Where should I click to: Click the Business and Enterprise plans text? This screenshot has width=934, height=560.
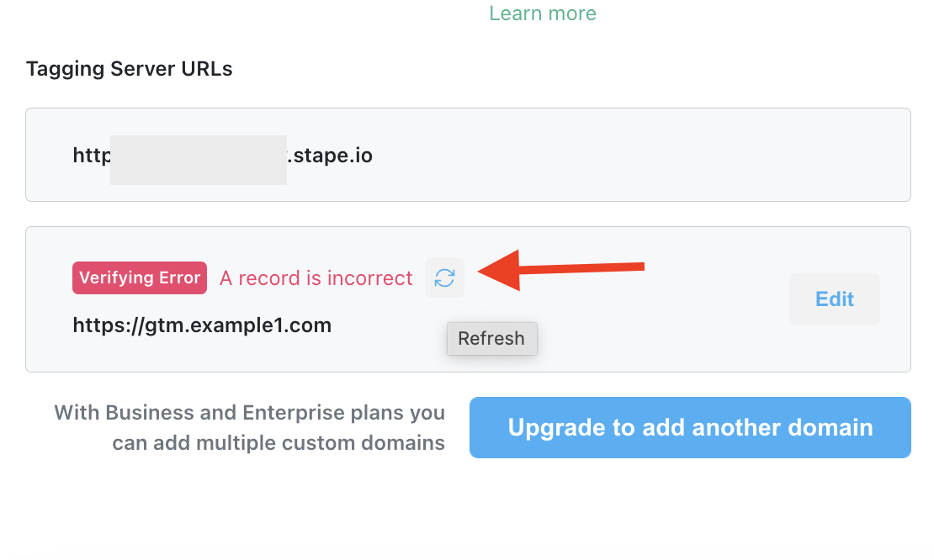click(249, 427)
